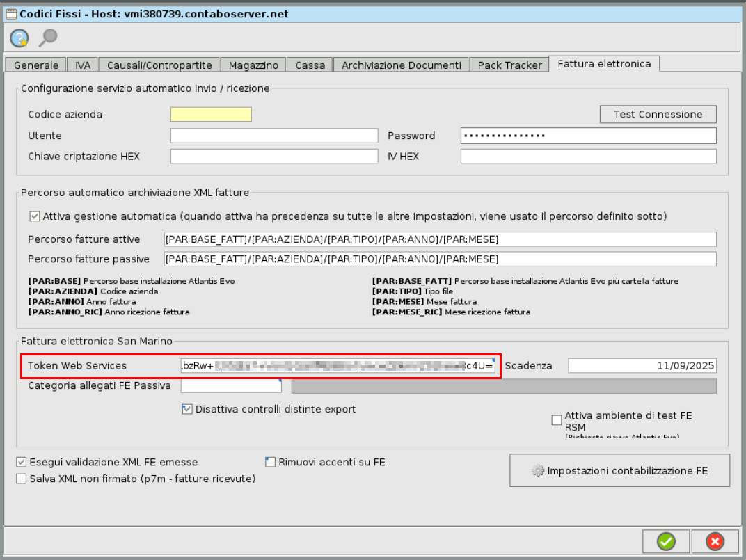Switch to the IVA tab
746x560 pixels.
point(82,64)
